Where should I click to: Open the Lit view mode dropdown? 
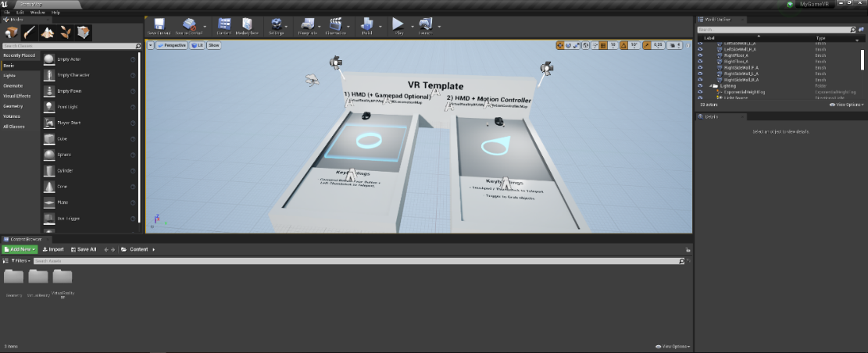click(196, 45)
